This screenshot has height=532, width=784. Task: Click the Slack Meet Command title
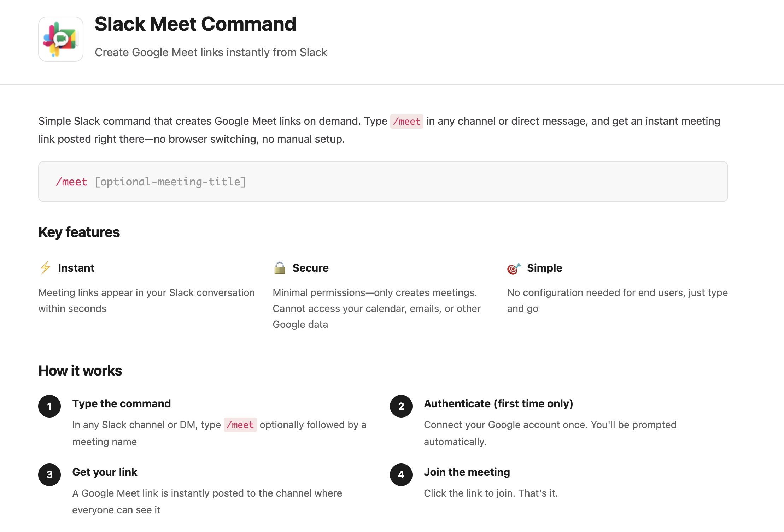[195, 24]
